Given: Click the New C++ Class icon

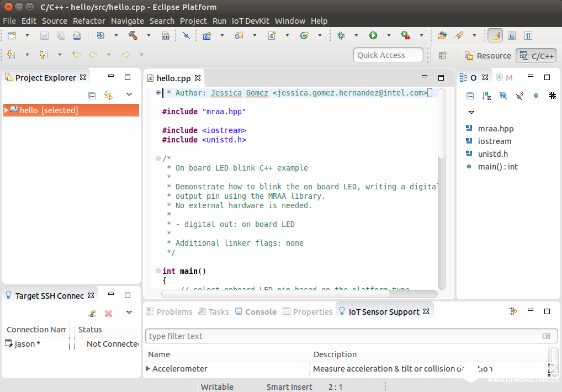Looking at the screenshot, I should point(304,35).
